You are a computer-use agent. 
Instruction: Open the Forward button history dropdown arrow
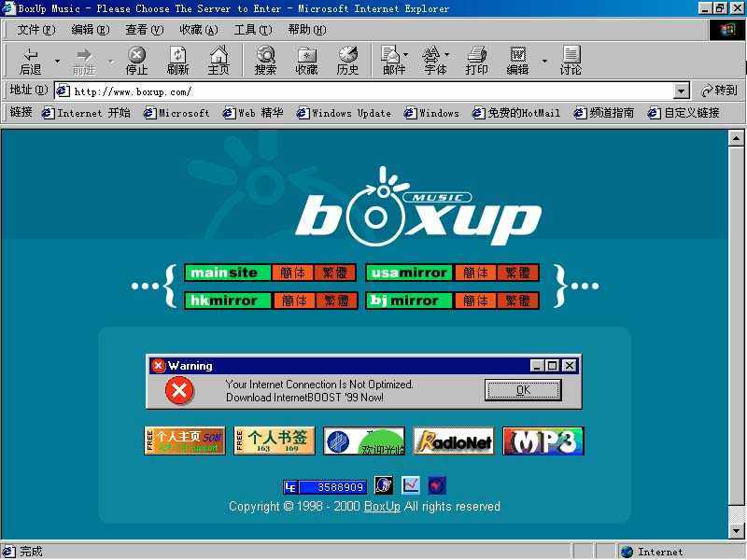coord(111,61)
